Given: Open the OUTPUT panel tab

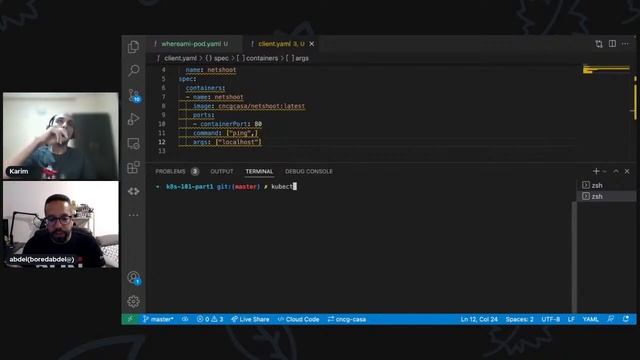Looking at the screenshot, I should [x=222, y=171].
